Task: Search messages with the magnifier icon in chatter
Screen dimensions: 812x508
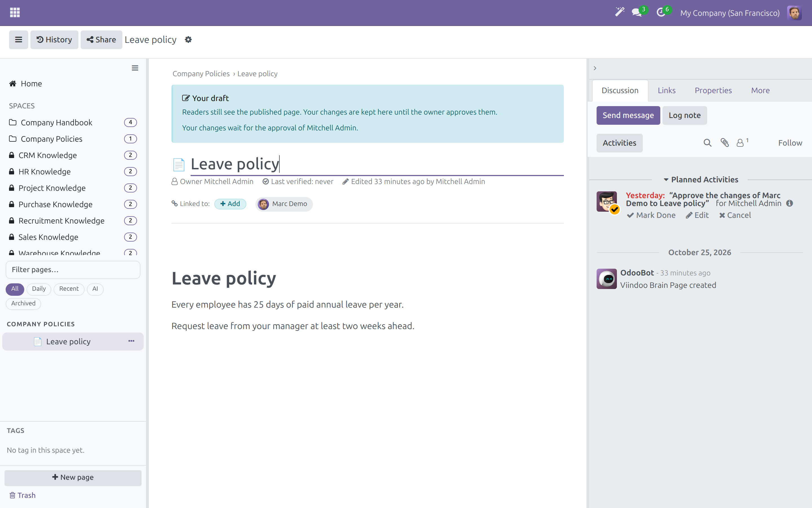Action: coord(707,143)
